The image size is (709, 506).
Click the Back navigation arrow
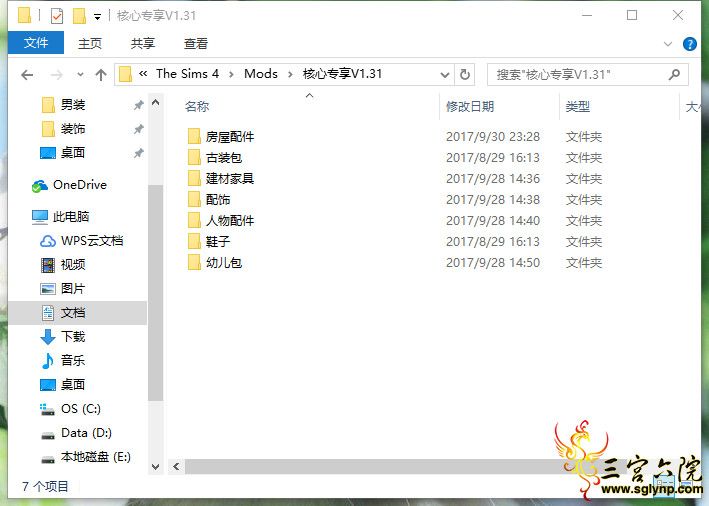pos(27,75)
